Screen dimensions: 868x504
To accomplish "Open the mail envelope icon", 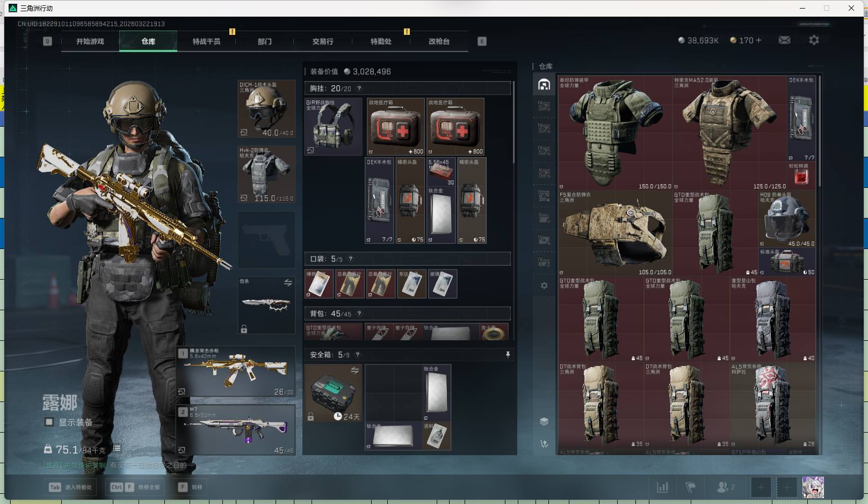I will (784, 40).
